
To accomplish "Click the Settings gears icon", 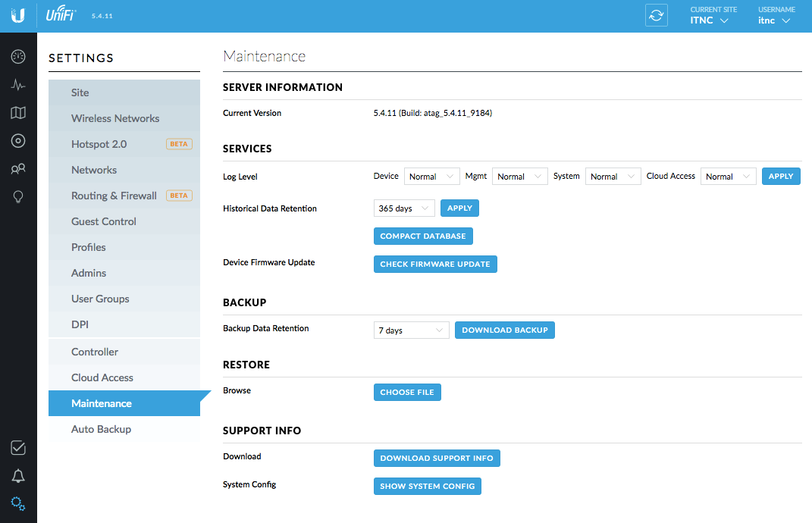I will coord(18,504).
